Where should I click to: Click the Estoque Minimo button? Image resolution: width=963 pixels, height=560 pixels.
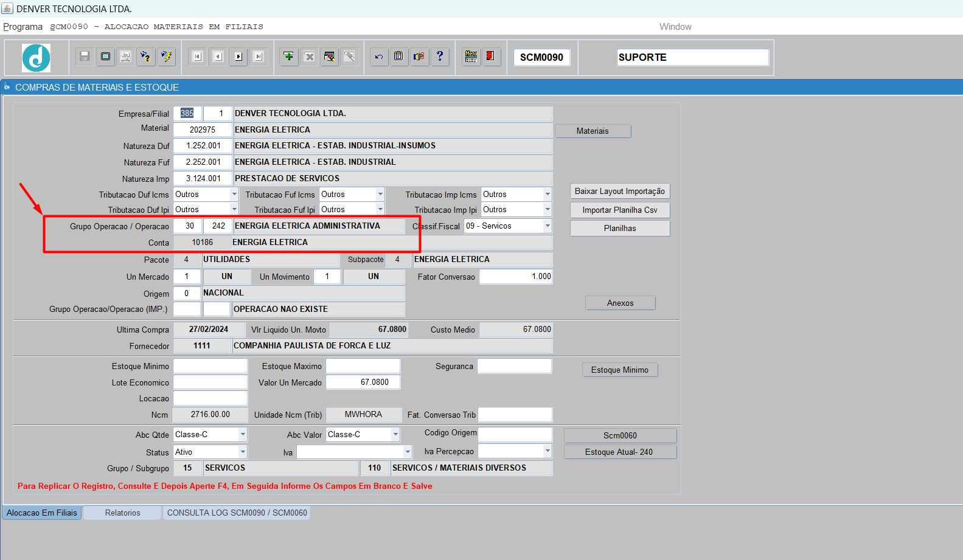click(620, 370)
